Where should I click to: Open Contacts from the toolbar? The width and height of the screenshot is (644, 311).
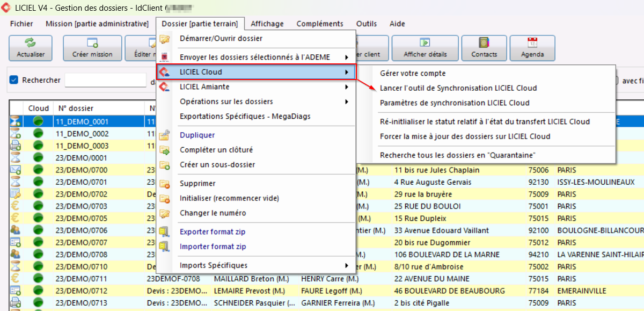pos(484,48)
